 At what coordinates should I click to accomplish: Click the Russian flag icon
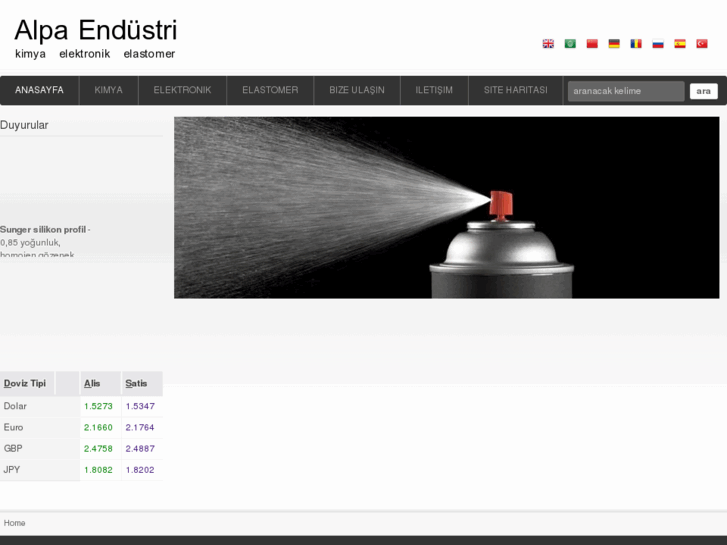658,44
